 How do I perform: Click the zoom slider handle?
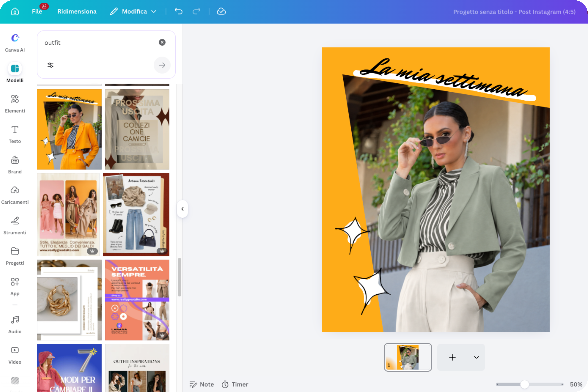[525, 384]
